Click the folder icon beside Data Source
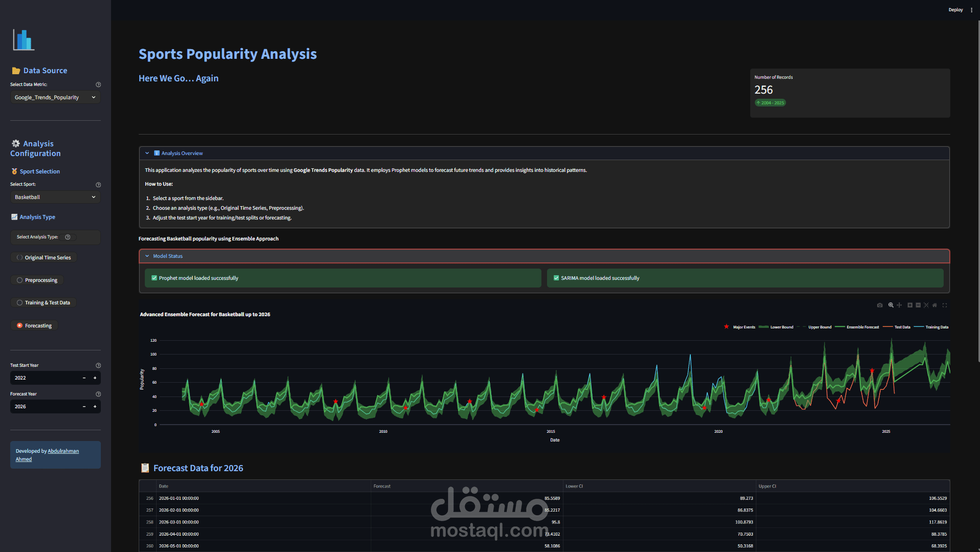The width and height of the screenshot is (980, 552). (16, 71)
